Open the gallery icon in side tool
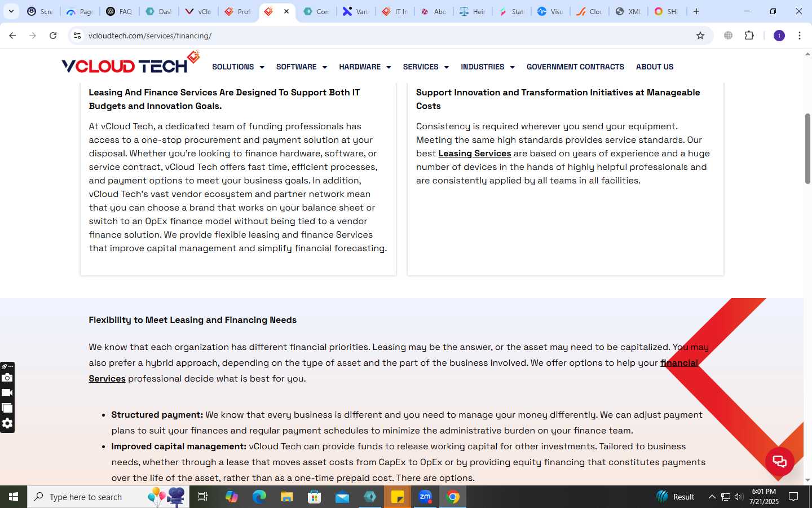Viewport: 812px width, 508px height. click(x=7, y=408)
